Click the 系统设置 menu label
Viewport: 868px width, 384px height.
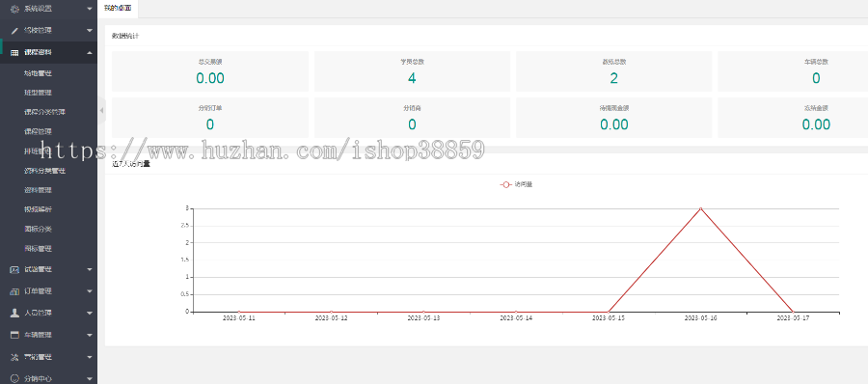pyautogui.click(x=39, y=9)
